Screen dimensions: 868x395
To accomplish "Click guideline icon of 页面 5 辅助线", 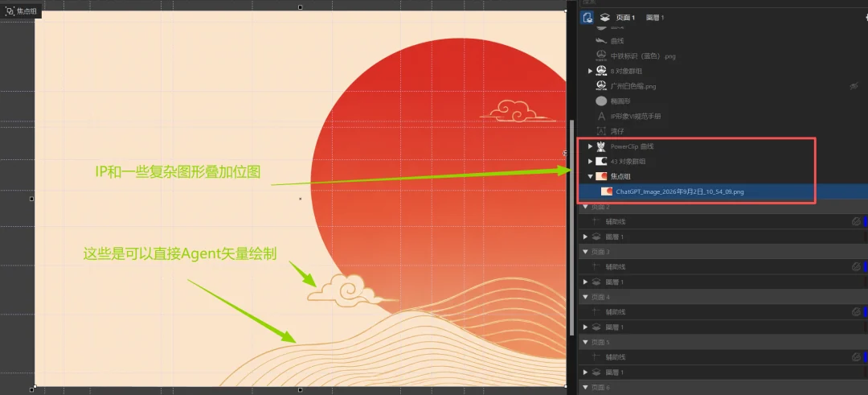I will (x=596, y=357).
